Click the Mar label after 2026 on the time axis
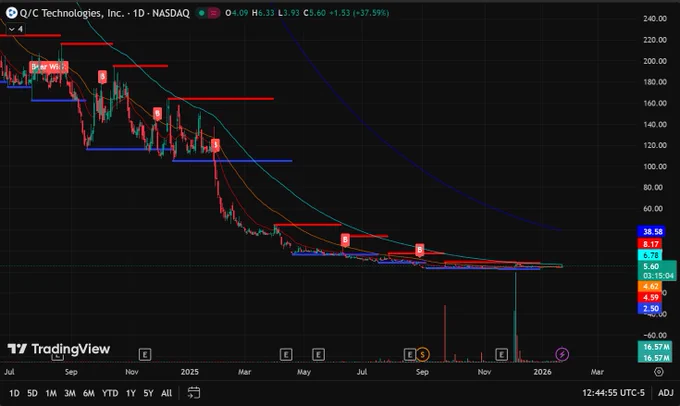Screen dimensions: 680x406 (x=597, y=372)
